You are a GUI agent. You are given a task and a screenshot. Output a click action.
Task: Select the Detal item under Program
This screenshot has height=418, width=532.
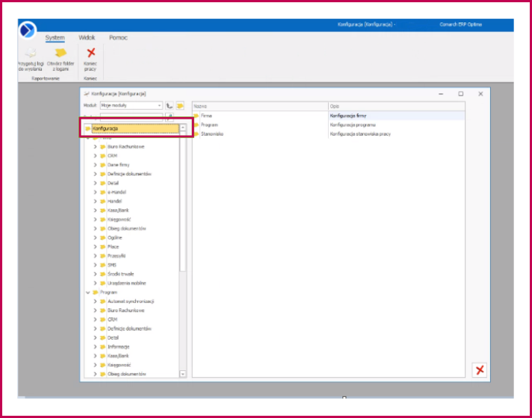point(113,337)
